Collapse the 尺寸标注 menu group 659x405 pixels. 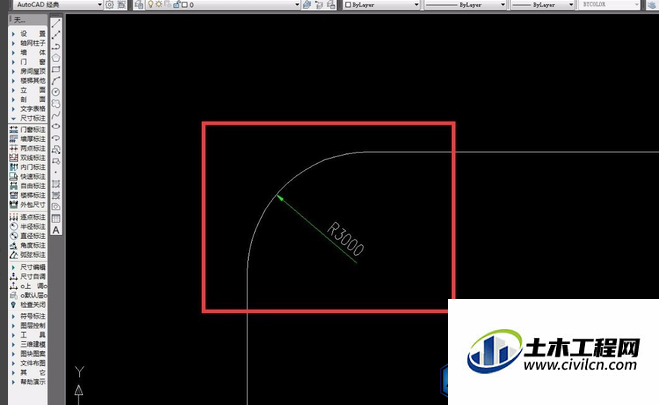tap(28, 118)
